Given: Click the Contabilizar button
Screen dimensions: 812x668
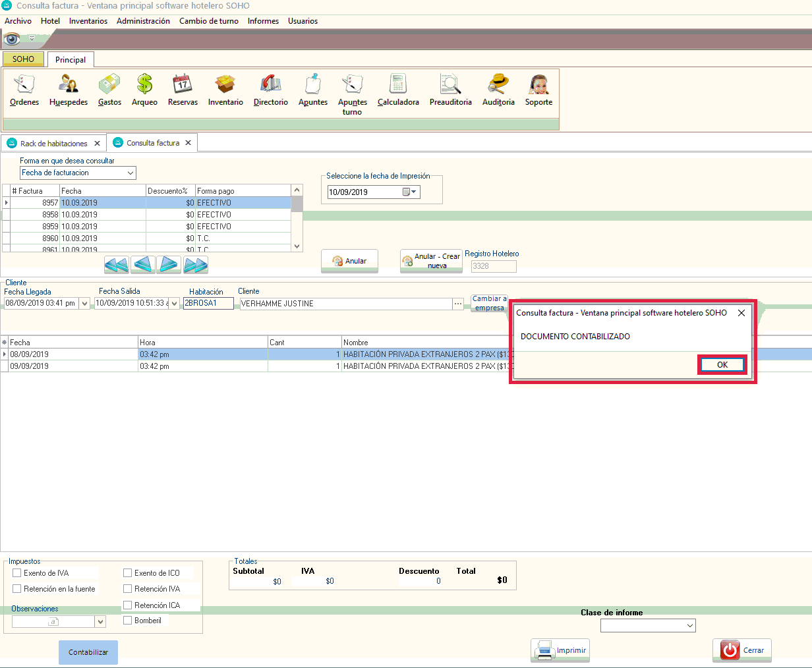Looking at the screenshot, I should [x=88, y=652].
